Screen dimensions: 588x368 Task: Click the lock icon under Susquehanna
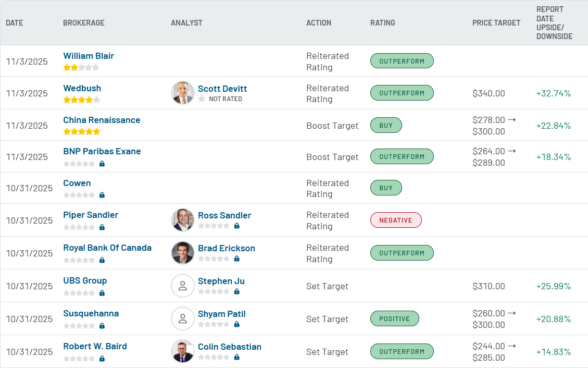102,326
